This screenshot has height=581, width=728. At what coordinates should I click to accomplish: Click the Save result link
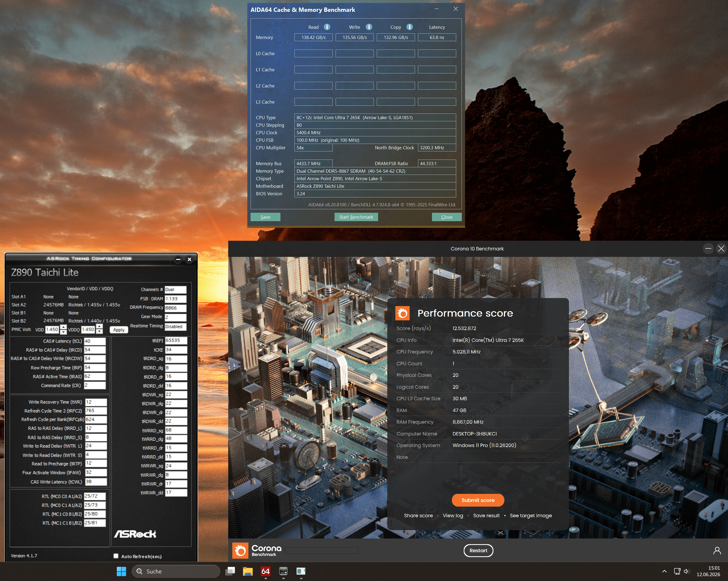(x=486, y=516)
